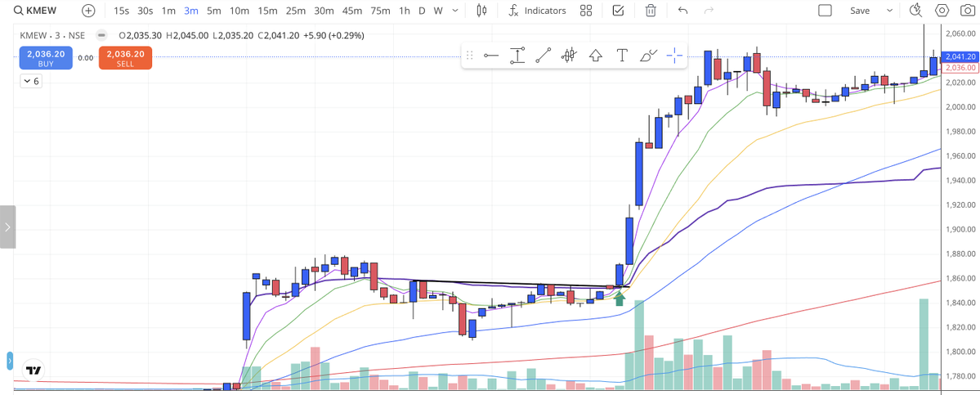Click the trash icon to remove drawings
This screenshot has height=395, width=980.
(x=651, y=11)
